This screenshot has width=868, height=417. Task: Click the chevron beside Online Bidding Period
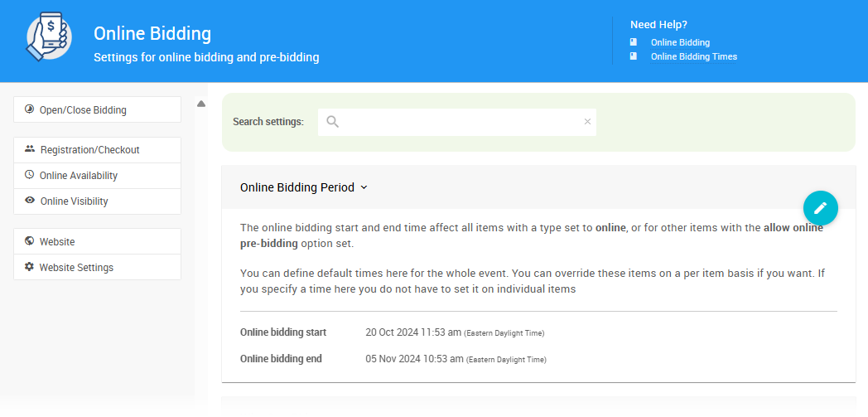[x=364, y=187]
